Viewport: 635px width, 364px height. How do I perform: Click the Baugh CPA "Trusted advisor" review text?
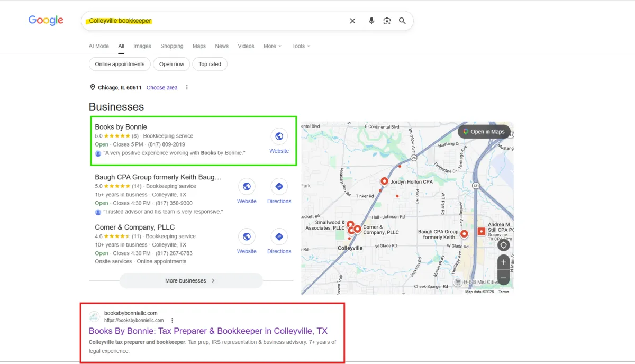[163, 212]
